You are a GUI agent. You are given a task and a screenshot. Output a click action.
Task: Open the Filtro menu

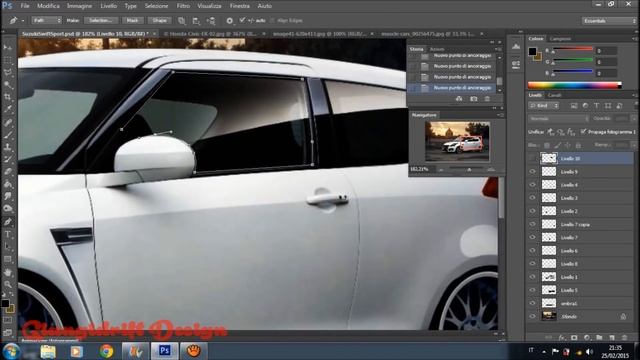pos(183,6)
